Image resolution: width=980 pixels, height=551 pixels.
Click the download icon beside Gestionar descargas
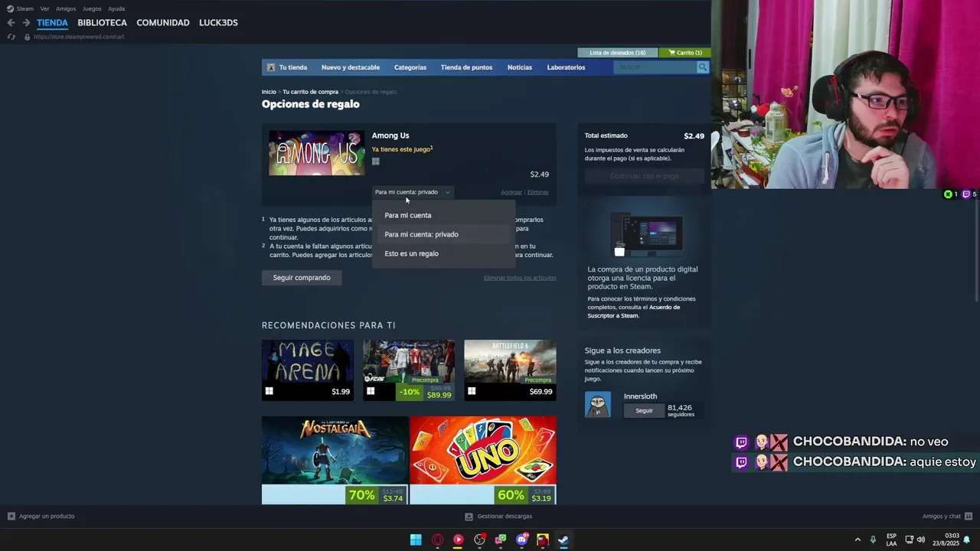click(469, 516)
